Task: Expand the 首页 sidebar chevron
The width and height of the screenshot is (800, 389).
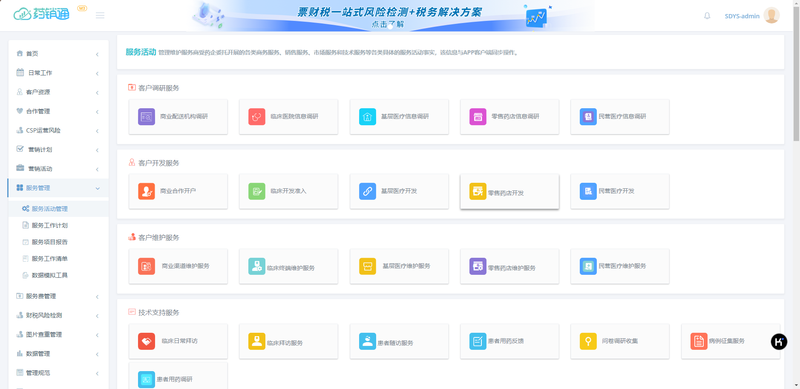Action: point(97,54)
